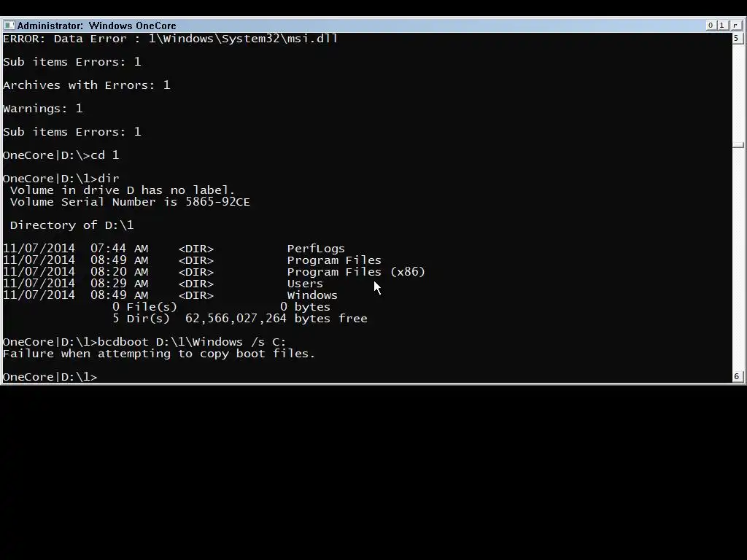Click the 07:44 AM timestamp in the PerfLogs row
Screen dimensions: 747x560
coord(119,249)
